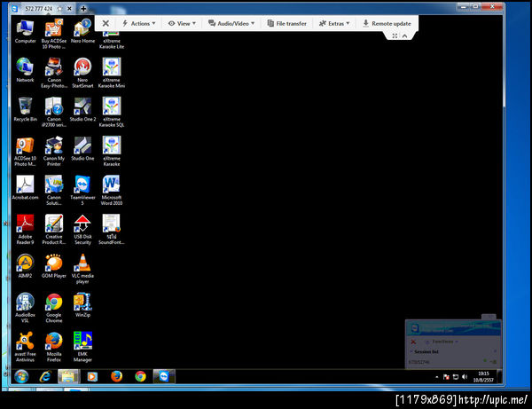Open the Nero Home shortcut

tap(82, 32)
